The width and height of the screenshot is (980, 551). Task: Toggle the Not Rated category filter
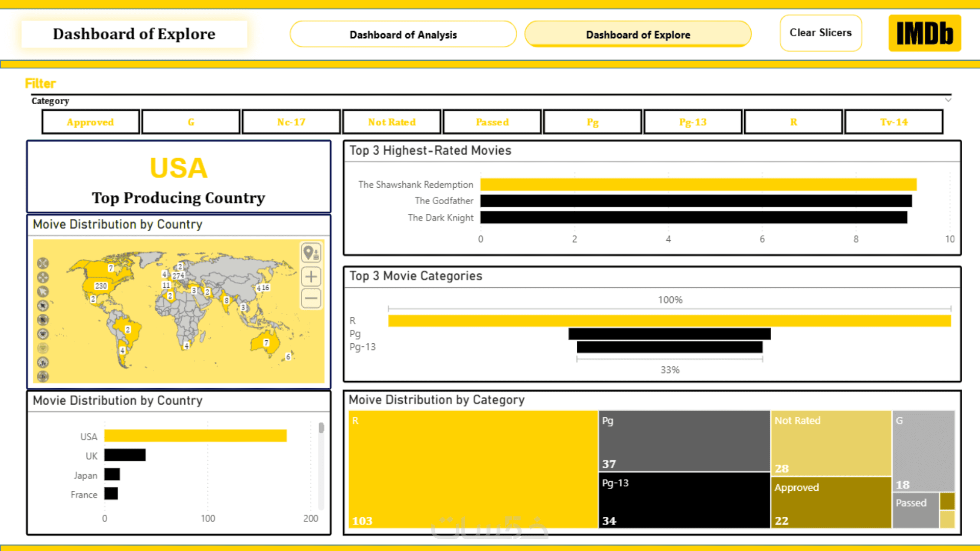391,122
